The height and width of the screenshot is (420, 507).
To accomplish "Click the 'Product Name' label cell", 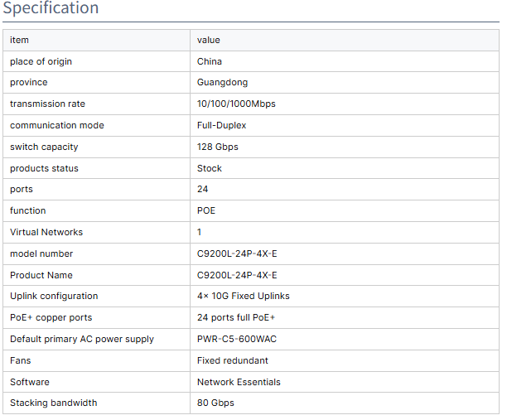I will click(41, 275).
